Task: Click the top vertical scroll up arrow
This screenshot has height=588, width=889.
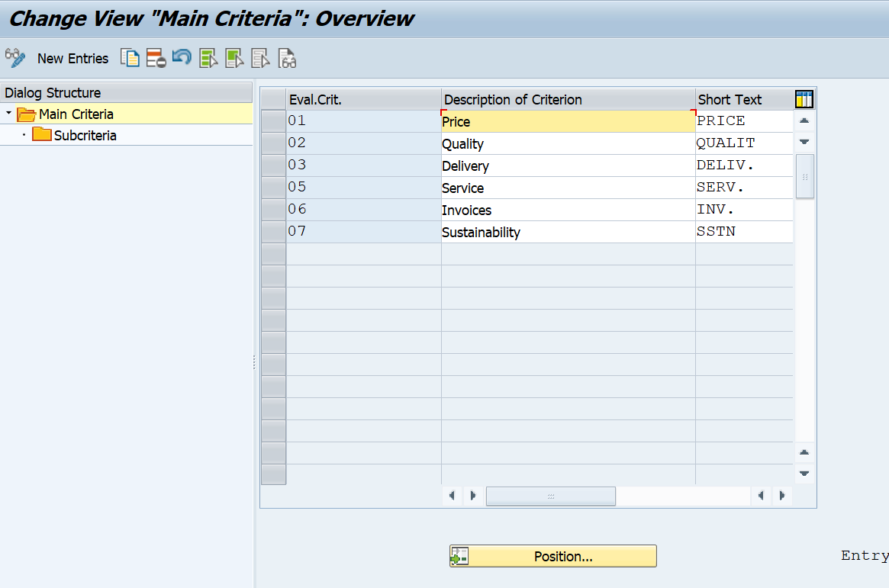Action: pyautogui.click(x=804, y=120)
